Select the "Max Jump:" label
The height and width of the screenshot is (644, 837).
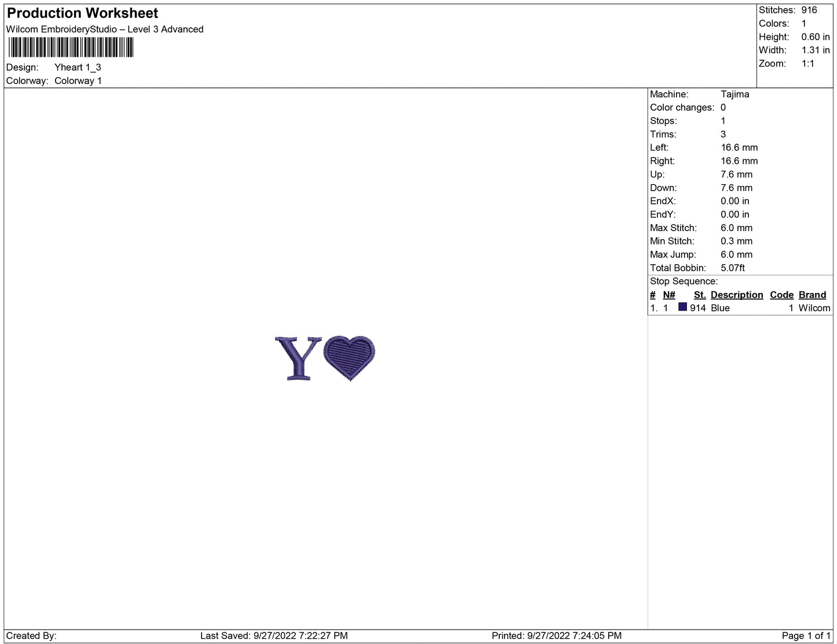click(672, 254)
